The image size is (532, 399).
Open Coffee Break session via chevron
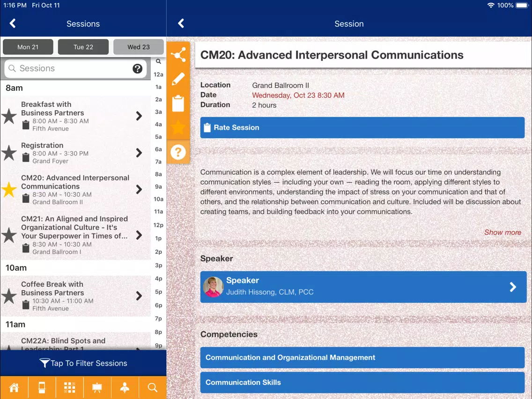139,296
